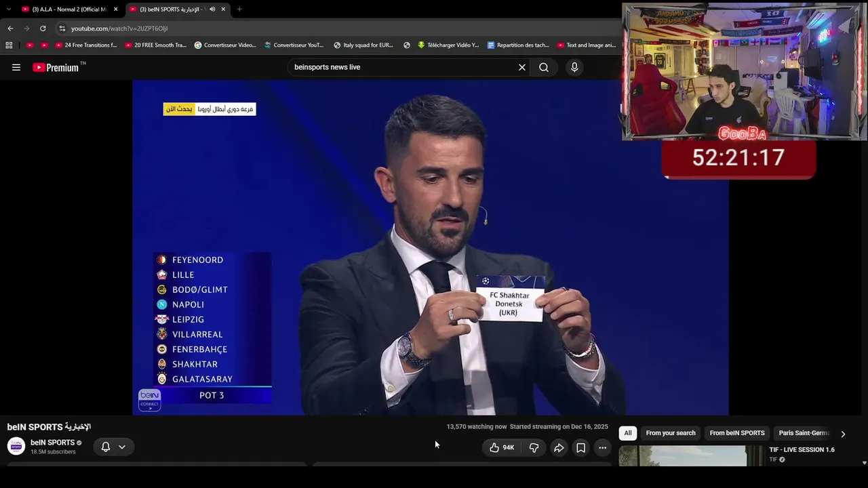The height and width of the screenshot is (488, 868).
Task: Select the Paris Saint-Germain filter chip
Action: pos(804,433)
